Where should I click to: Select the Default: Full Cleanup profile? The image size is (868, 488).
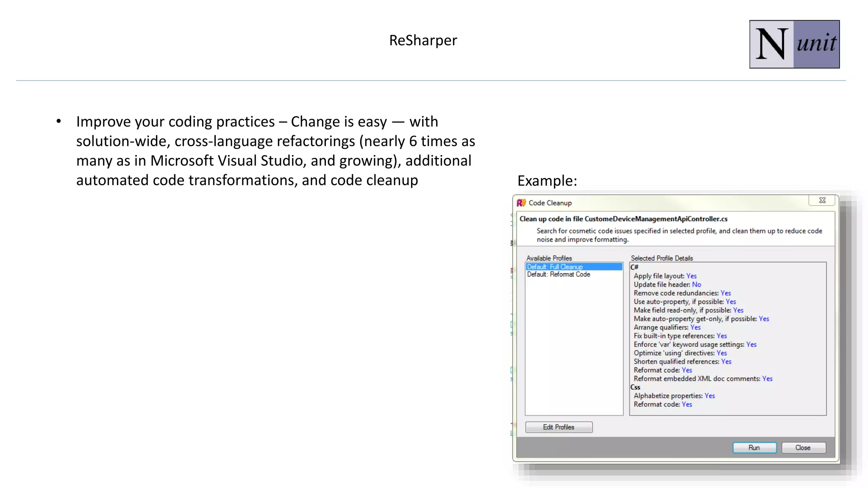(x=574, y=267)
